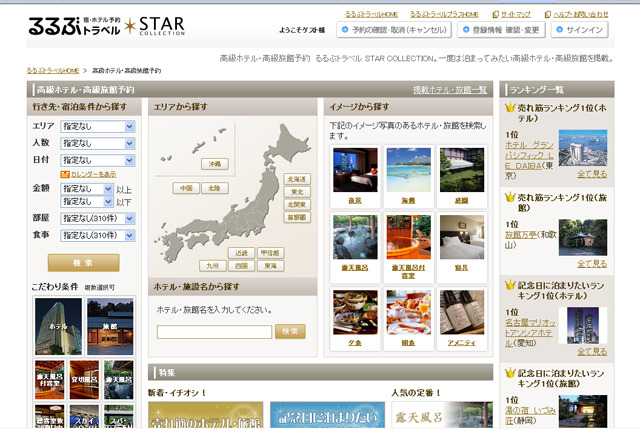Viewport: 640px width, 429px height.
Task: Open the 旅館万亭 ranking thumbnail
Action: pyautogui.click(x=582, y=237)
